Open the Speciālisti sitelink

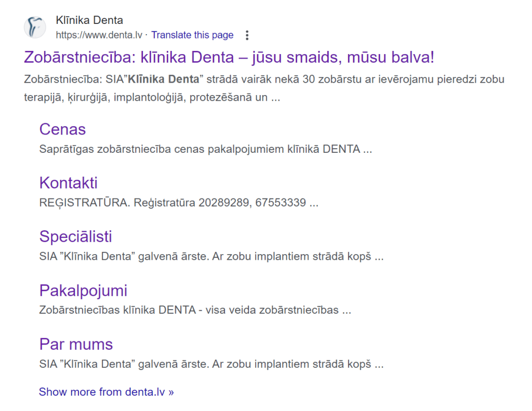pos(75,236)
